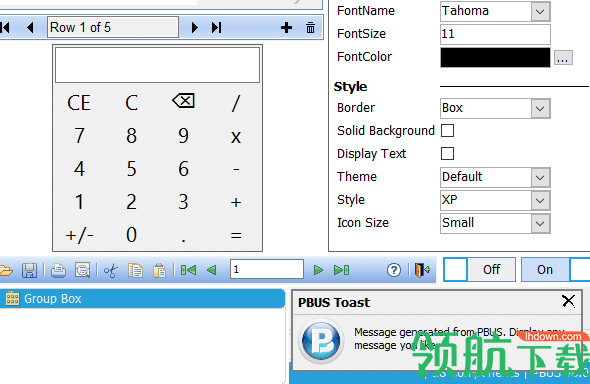Click the 2 key on calculator
The image size is (590, 384).
(131, 202)
